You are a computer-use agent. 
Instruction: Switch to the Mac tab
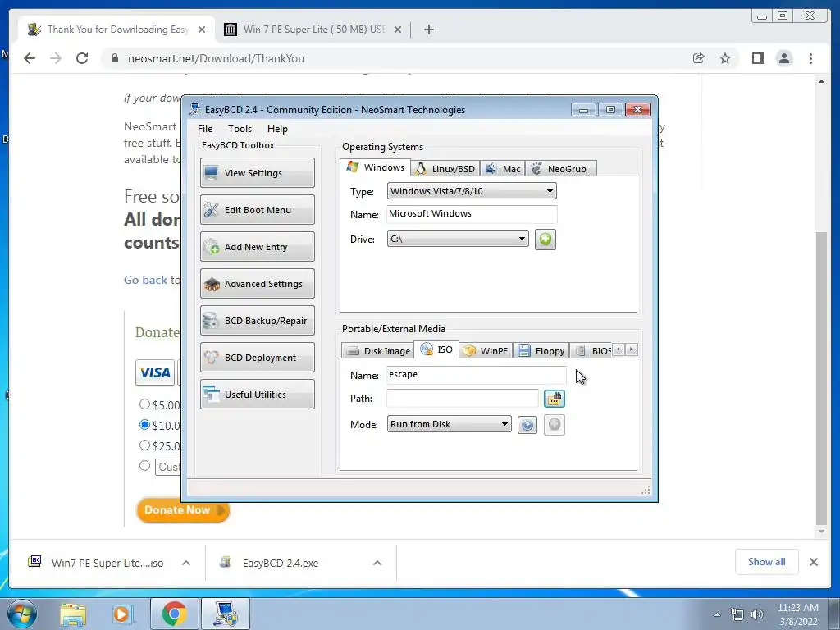503,169
